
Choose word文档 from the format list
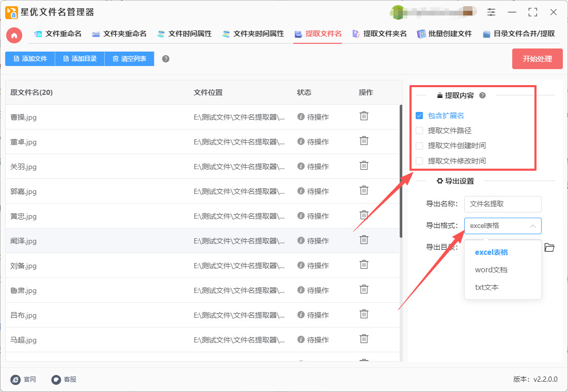(491, 270)
